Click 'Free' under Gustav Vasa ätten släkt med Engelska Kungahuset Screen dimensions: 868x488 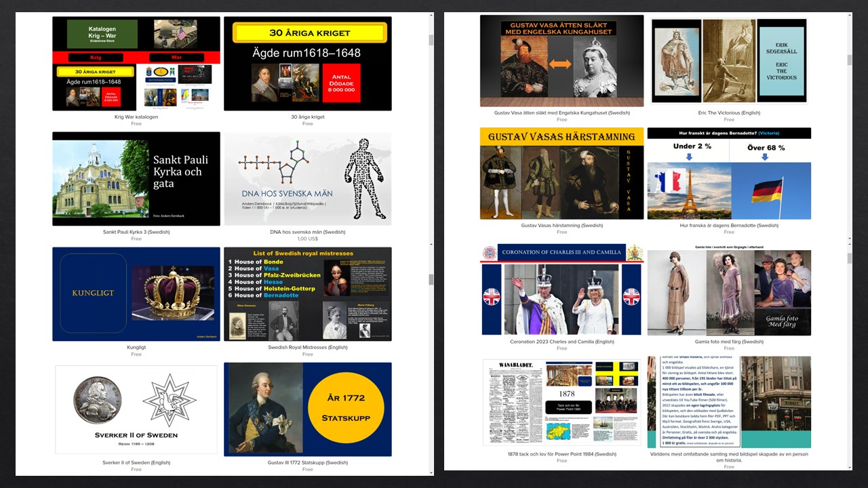561,119
